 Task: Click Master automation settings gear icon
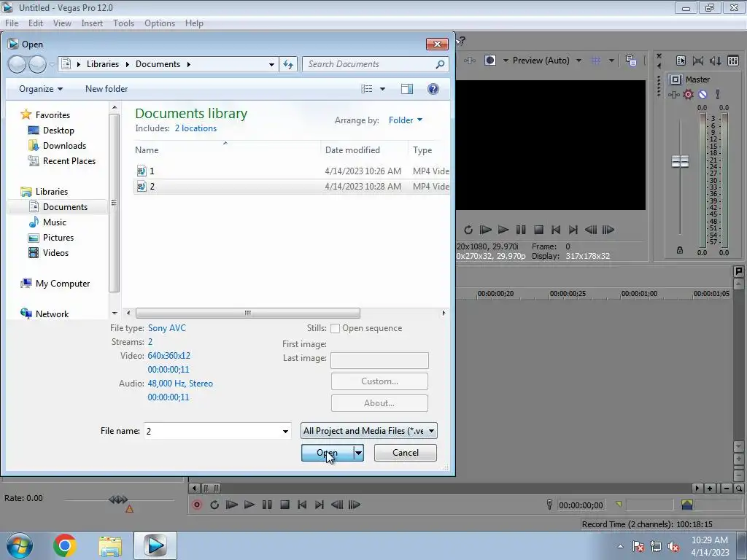(x=689, y=94)
